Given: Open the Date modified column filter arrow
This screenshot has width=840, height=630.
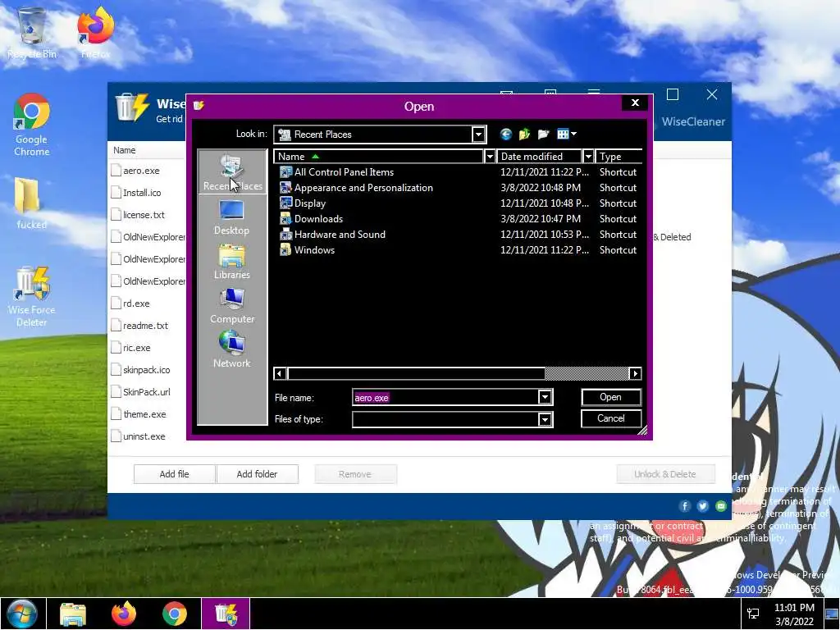Looking at the screenshot, I should click(587, 157).
